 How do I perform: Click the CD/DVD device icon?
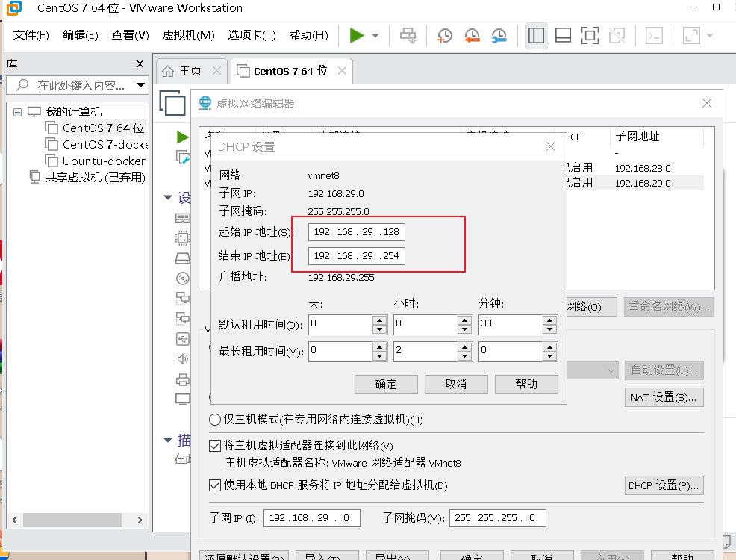(x=183, y=279)
